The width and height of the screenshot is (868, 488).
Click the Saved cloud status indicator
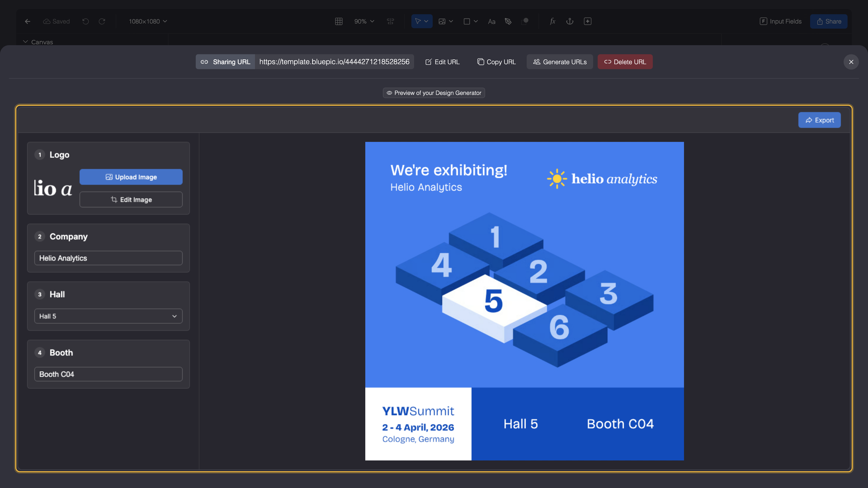pyautogui.click(x=56, y=21)
